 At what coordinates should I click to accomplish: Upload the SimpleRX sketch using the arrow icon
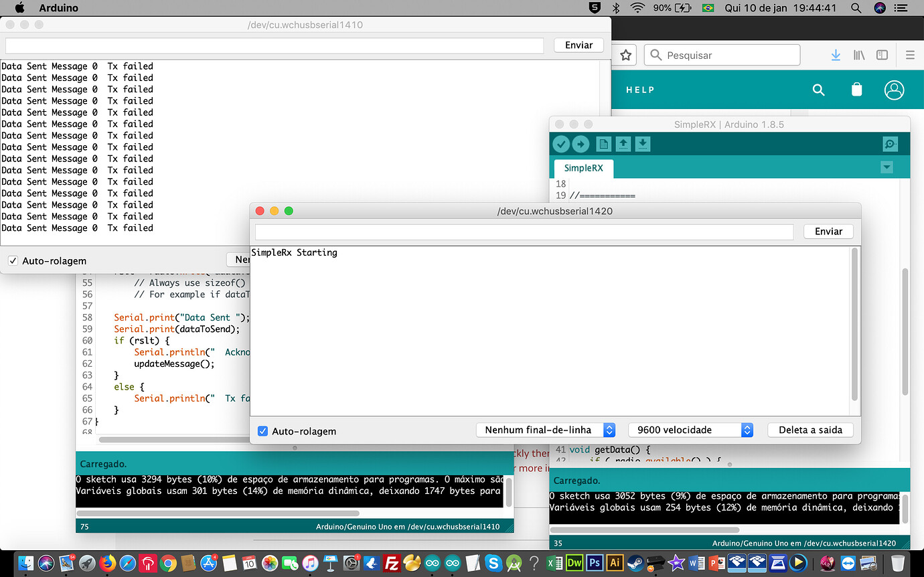pos(581,144)
